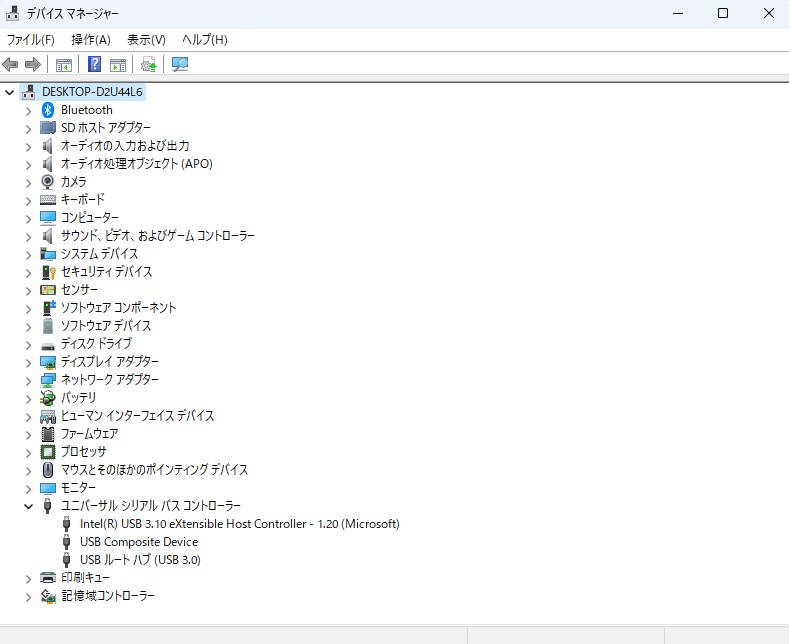This screenshot has width=789, height=644.
Task: Click the show/hide console tree toolbar icon
Action: [x=63, y=64]
